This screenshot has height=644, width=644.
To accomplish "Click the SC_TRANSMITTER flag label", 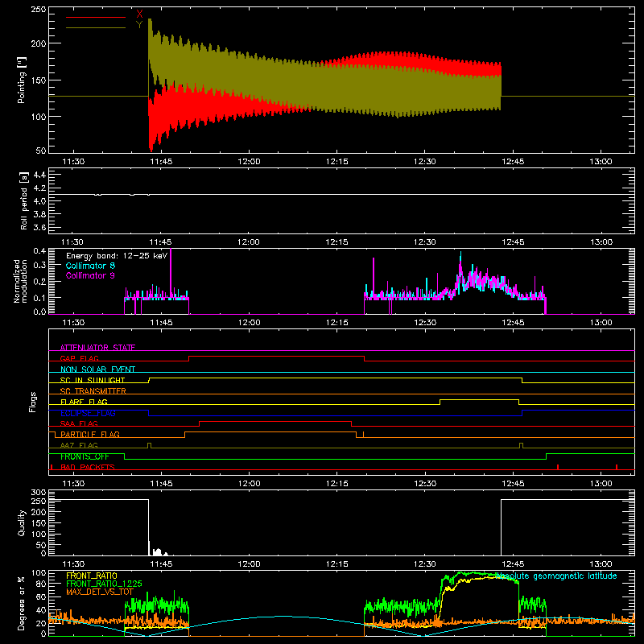I will coord(93,390).
